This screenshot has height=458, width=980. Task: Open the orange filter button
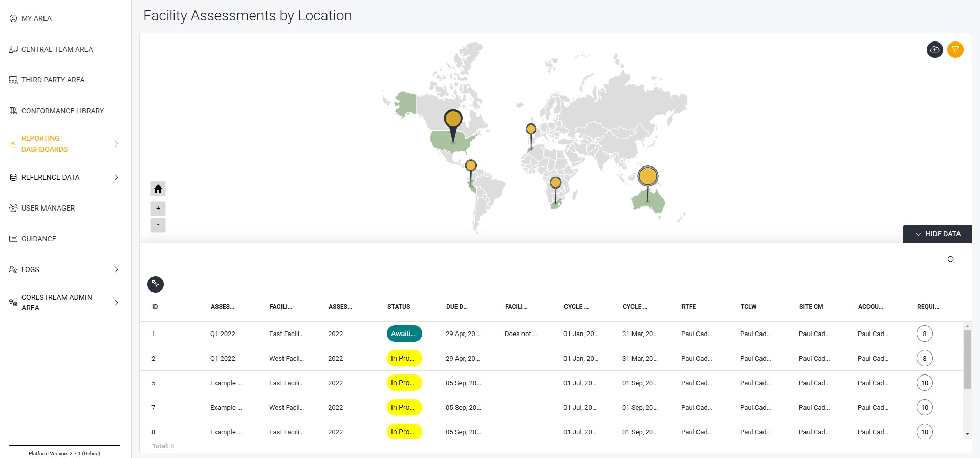click(955, 50)
